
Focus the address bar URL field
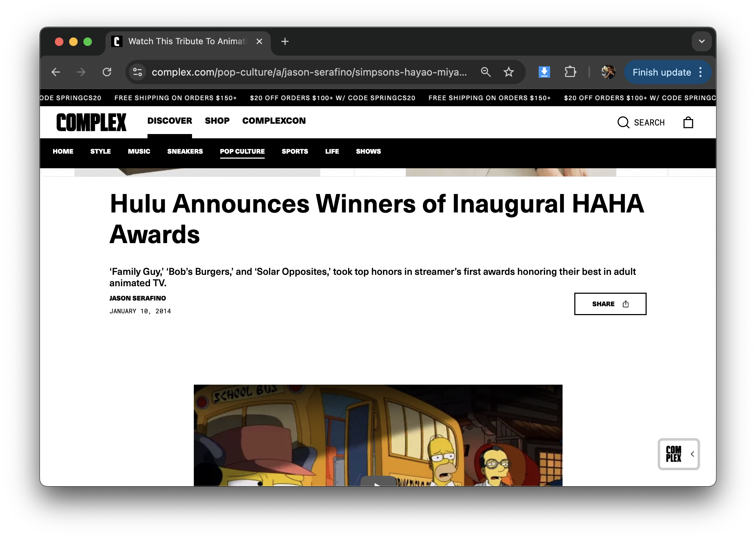(x=309, y=72)
